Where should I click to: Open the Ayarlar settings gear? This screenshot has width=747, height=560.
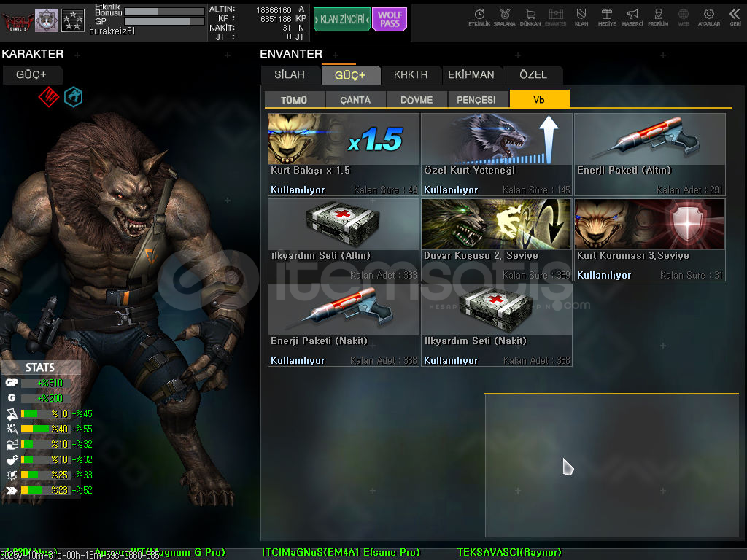point(709,17)
